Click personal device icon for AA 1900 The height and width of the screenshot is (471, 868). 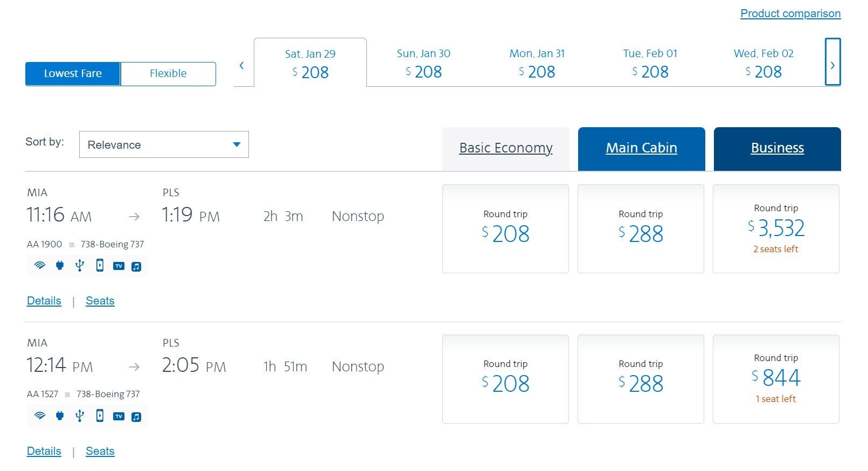[100, 266]
